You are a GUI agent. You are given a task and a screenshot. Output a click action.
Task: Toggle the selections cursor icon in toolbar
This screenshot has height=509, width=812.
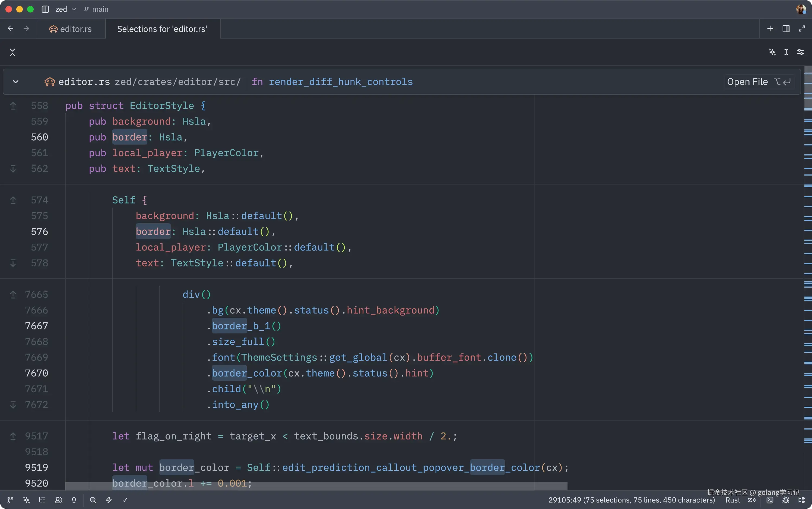coord(786,52)
